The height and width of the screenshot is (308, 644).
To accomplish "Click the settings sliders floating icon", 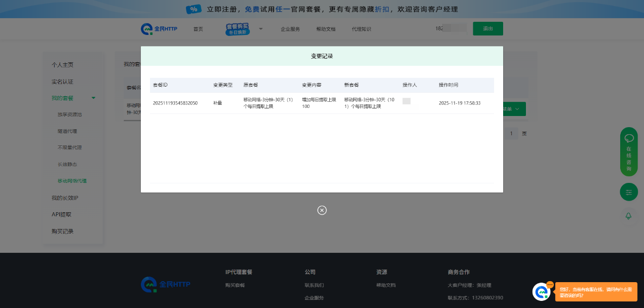I will (x=629, y=192).
